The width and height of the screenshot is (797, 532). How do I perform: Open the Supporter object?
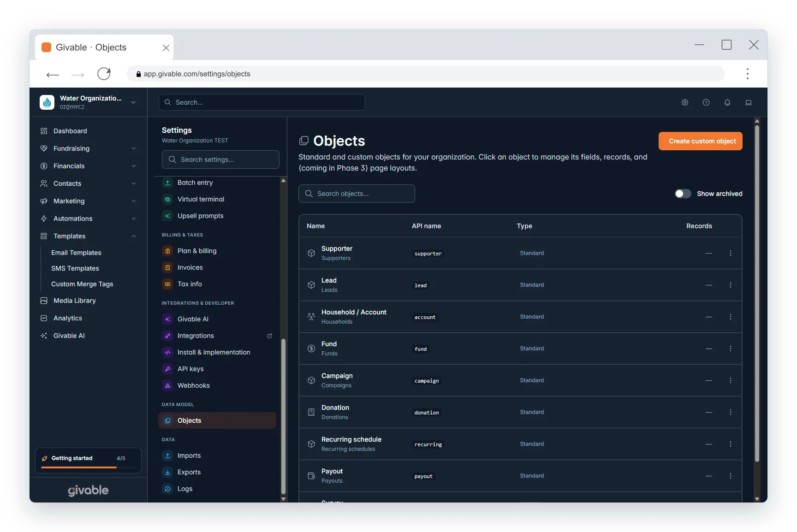(x=337, y=248)
